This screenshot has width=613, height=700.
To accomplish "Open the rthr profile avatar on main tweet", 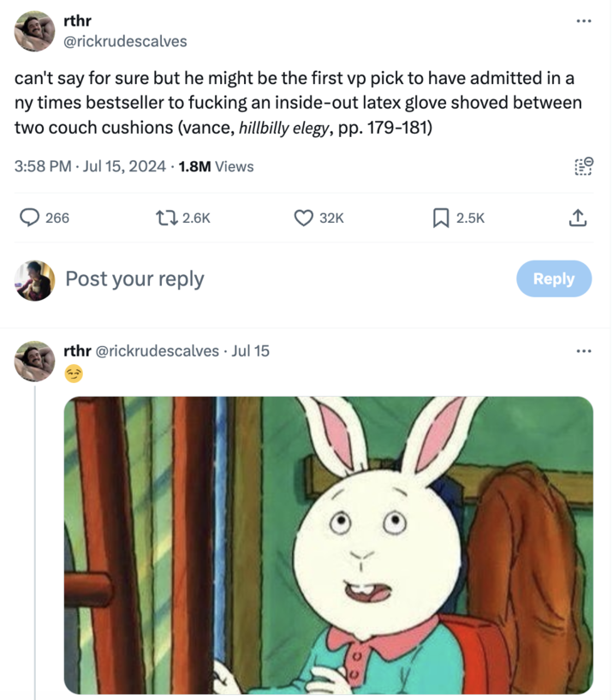I will pyautogui.click(x=35, y=31).
